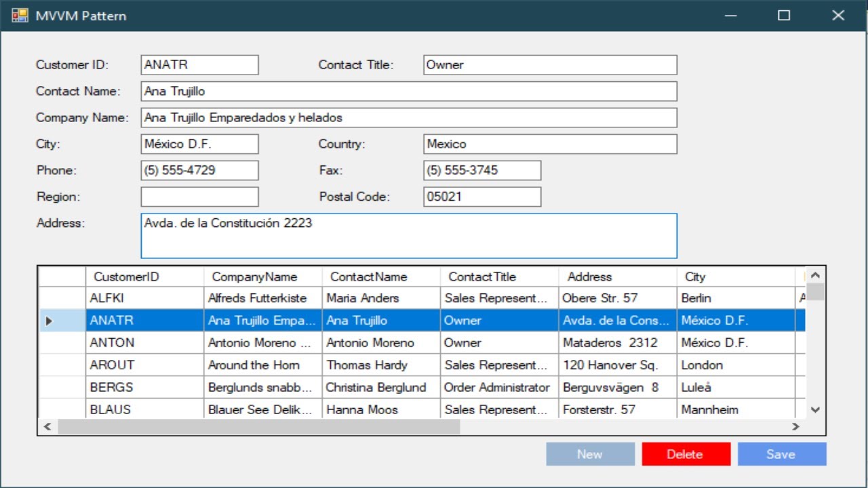Screen dimensions: 868x488
Task: Sort by the ContactName column header
Action: click(381, 277)
